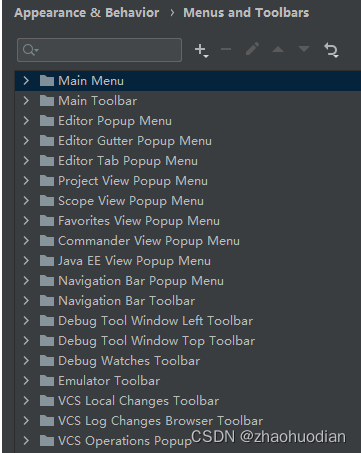
Task: Expand the VCS Local Changes Toolbar node
Action: (26, 401)
